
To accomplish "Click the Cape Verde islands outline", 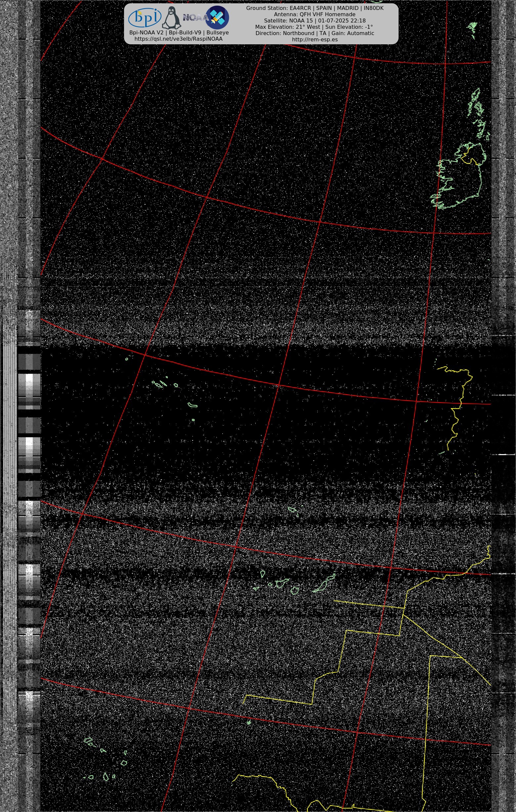I will point(105,760).
